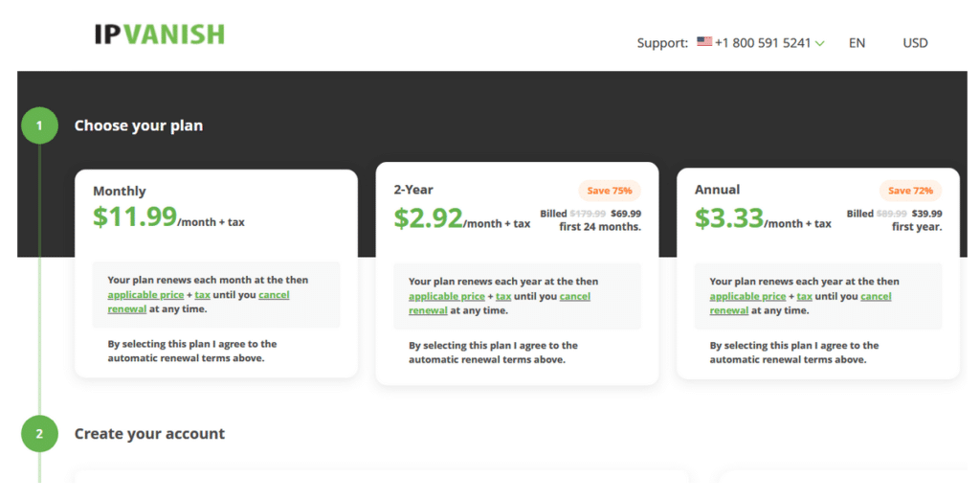Click the struck-through $179.99 price

[x=588, y=214]
